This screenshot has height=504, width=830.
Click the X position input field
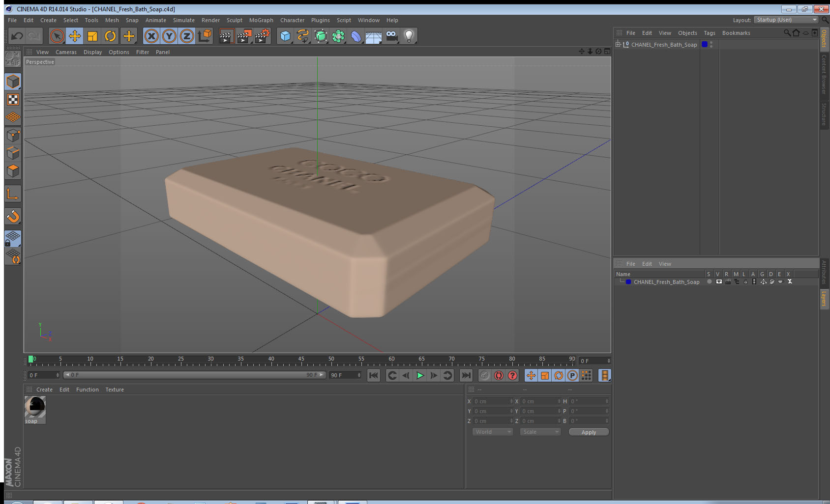[493, 401]
